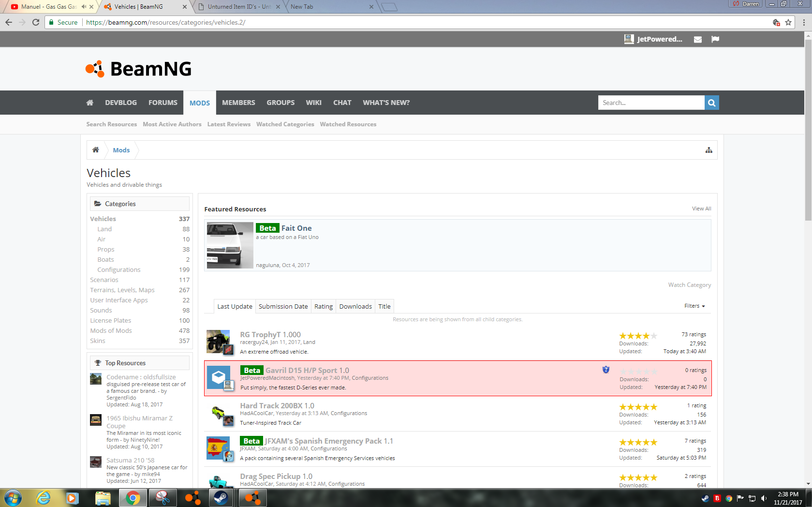This screenshot has height=507, width=812.
Task: Open the FORUMS menu item
Action: (163, 103)
